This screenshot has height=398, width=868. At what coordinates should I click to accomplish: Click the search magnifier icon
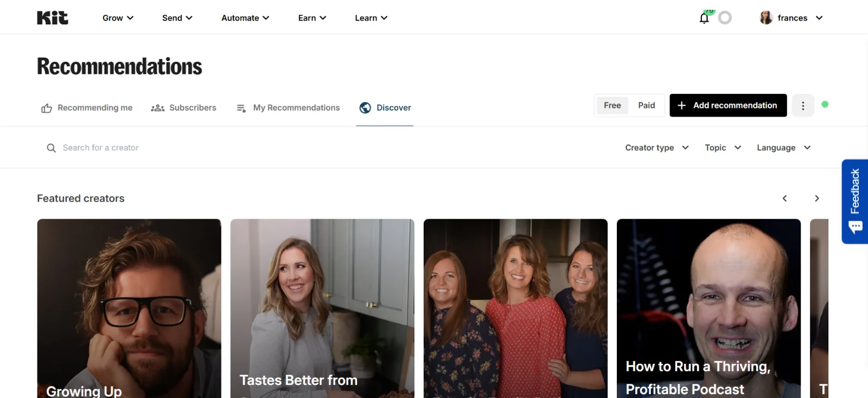point(51,148)
